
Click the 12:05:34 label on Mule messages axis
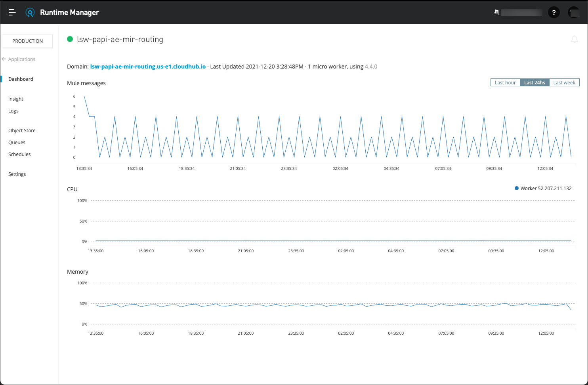[545, 168]
